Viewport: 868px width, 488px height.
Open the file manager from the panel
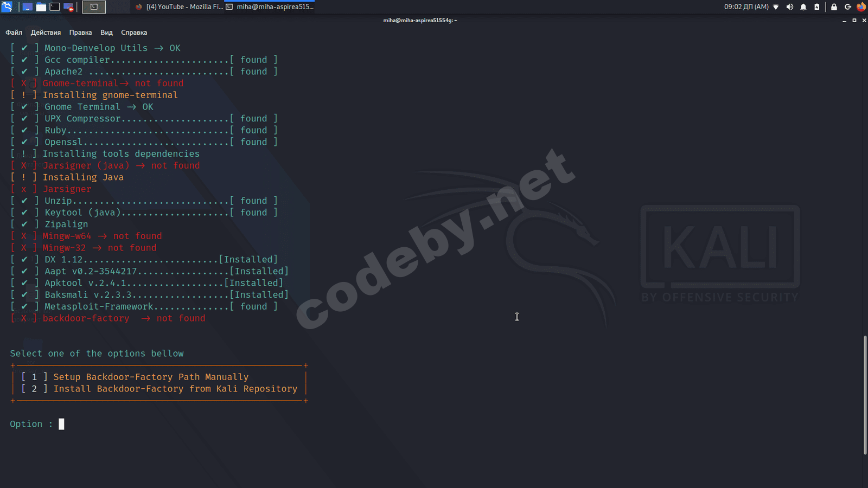coord(41,7)
